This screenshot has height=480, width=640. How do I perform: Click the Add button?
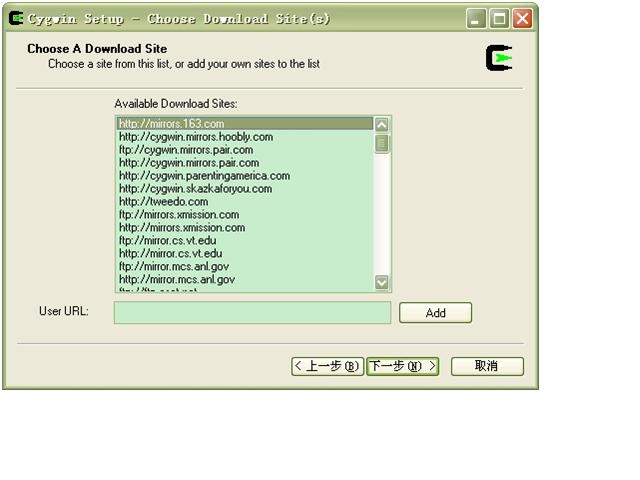pos(436,313)
